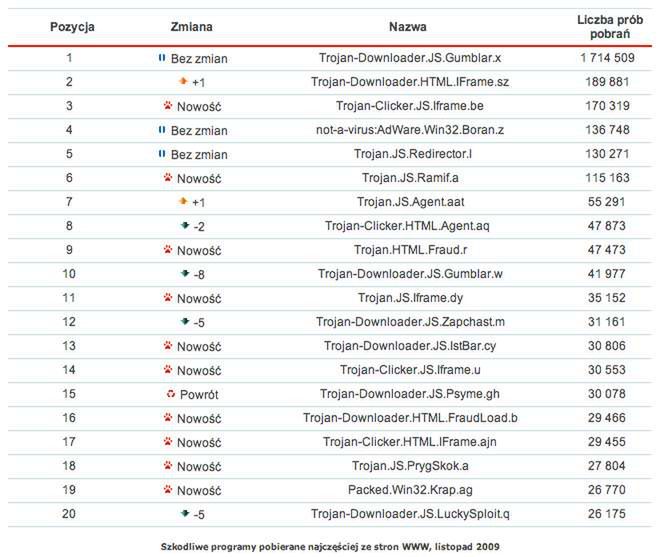Click the table caption about listopad 2009
This screenshot has width=666, height=557.
click(x=331, y=546)
